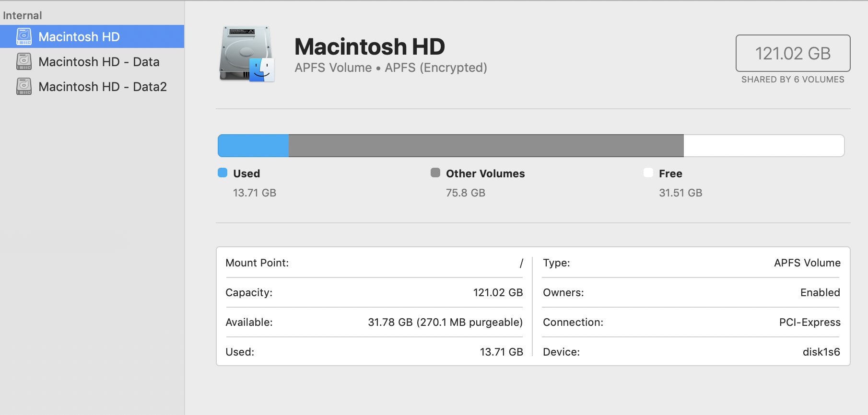This screenshot has width=868, height=415.
Task: Click the blue Used legend swatch
Action: click(223, 173)
